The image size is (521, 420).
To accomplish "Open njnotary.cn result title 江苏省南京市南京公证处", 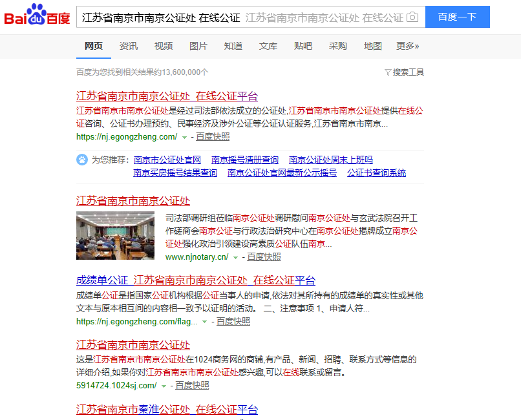I will tap(133, 201).
